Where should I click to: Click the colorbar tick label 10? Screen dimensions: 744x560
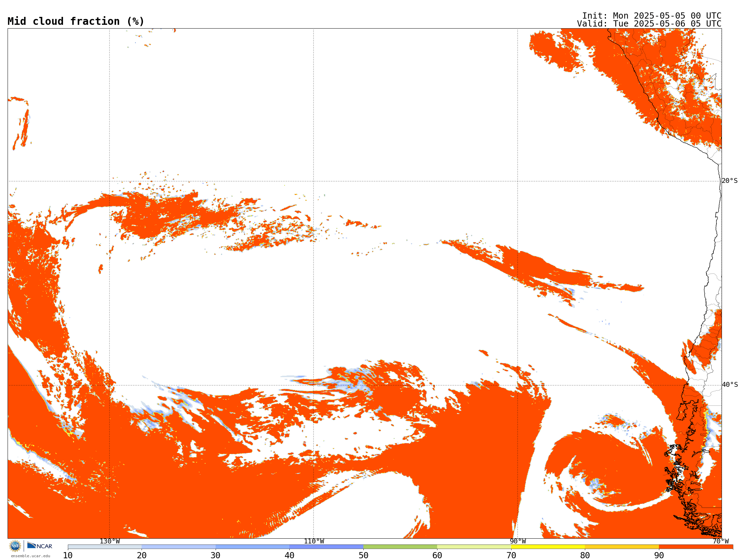click(x=68, y=556)
